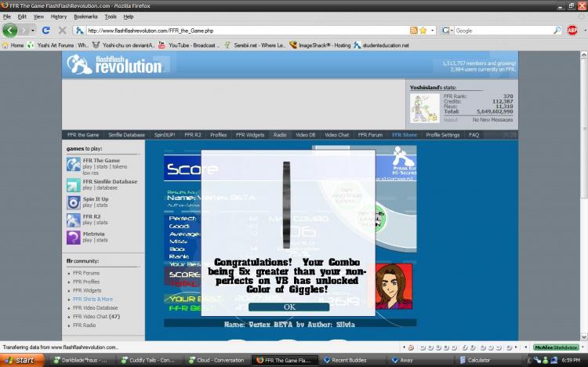This screenshot has height=367, width=588.
Task: Open the FFR Video Chat (47) link
Action: [x=96, y=316]
